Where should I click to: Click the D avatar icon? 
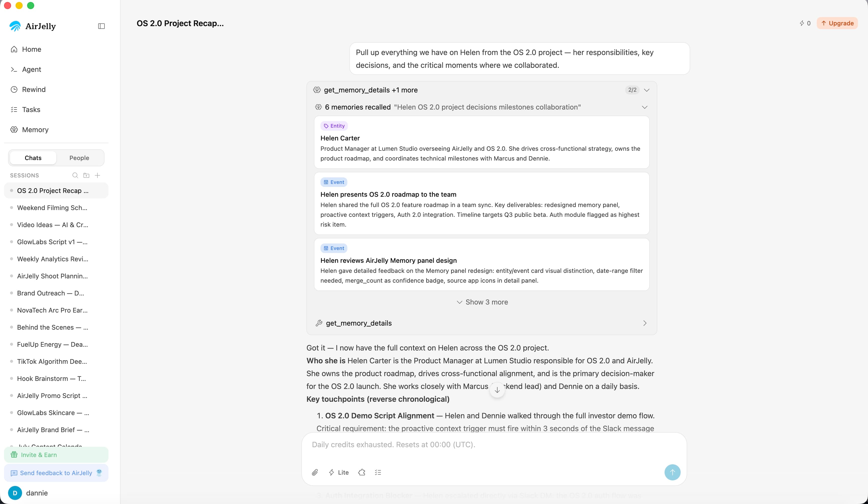coord(15,493)
